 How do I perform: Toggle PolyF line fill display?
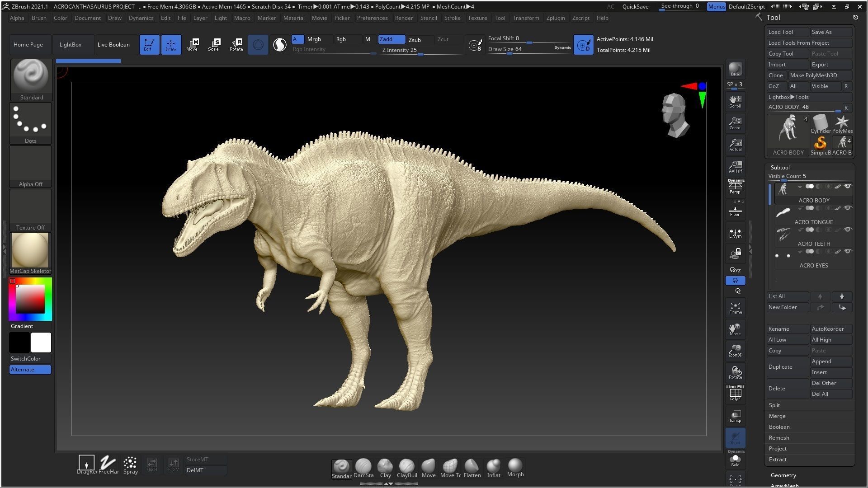pyautogui.click(x=735, y=393)
